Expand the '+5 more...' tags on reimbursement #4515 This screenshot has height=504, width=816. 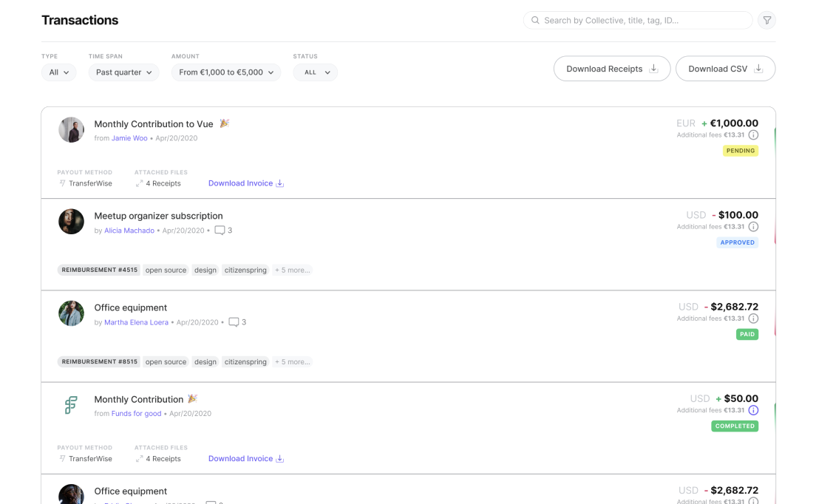pyautogui.click(x=292, y=270)
